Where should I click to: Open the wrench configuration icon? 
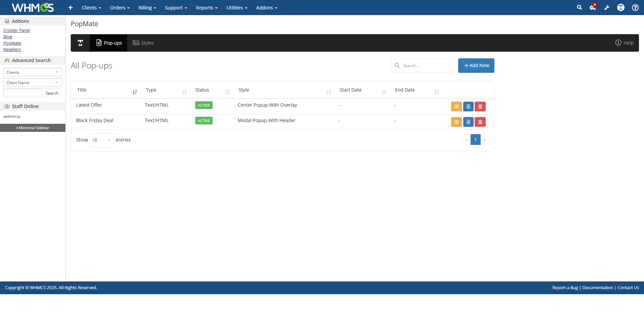(607, 7)
